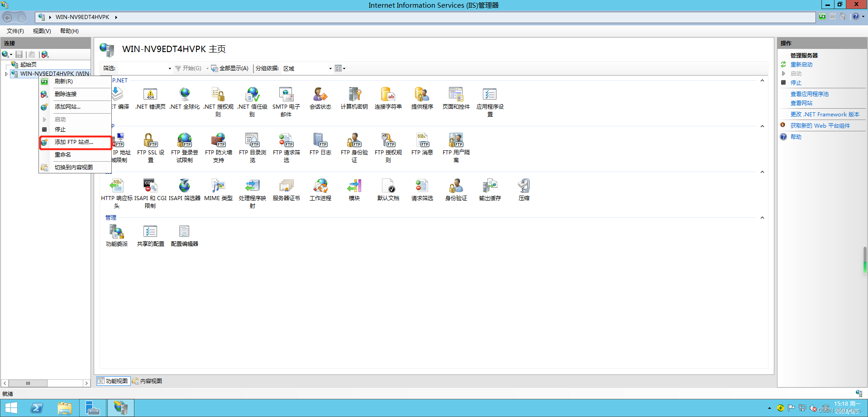868x417 pixels.
Task: Choose 切换到内容视图 from context menu
Action: pyautogui.click(x=76, y=168)
